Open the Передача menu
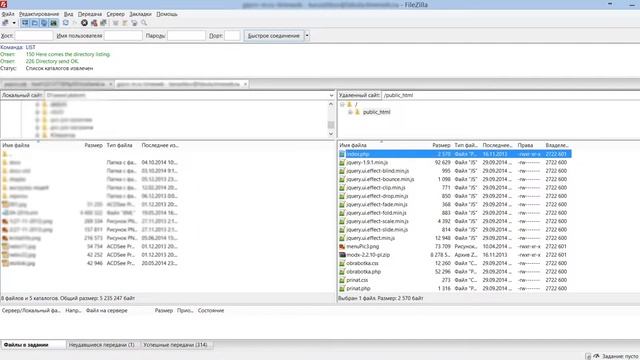The height and width of the screenshot is (360, 640). pos(90,14)
